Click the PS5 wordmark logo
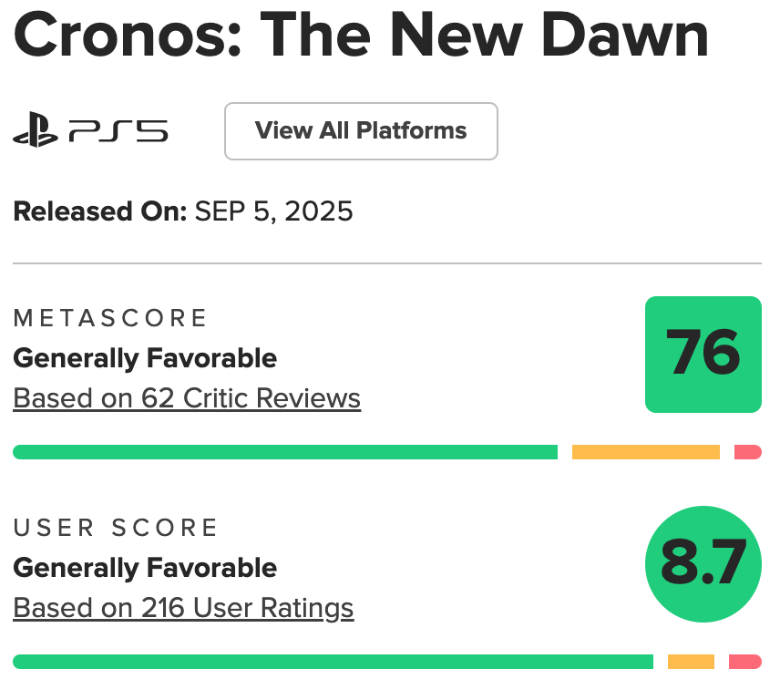 (x=118, y=131)
